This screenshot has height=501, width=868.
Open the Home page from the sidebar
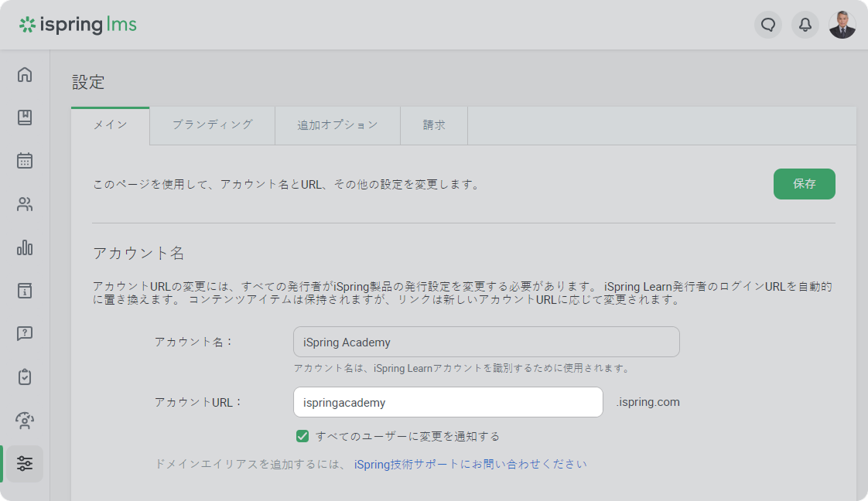pyautogui.click(x=25, y=75)
